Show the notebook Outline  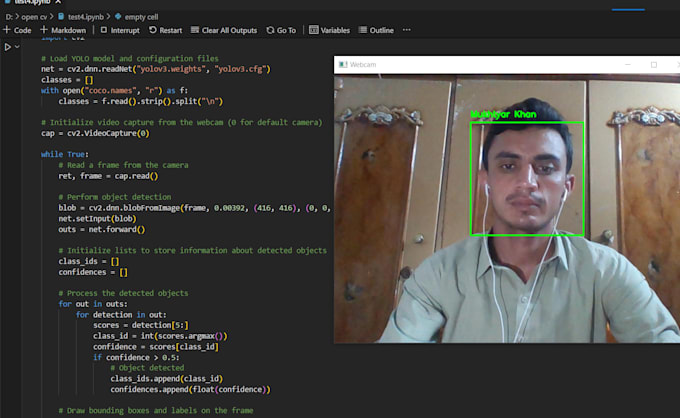click(376, 30)
